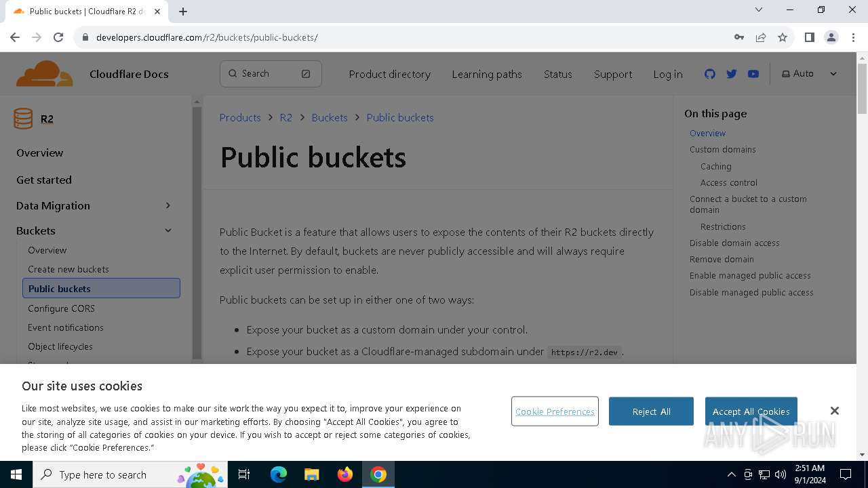
Task: Open Event notifications page
Action: pos(66,327)
